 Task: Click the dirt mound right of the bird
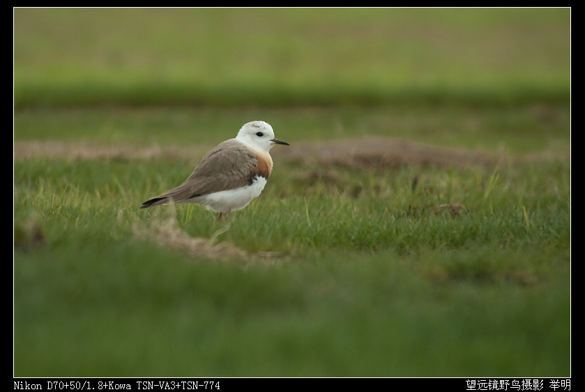coord(377,151)
